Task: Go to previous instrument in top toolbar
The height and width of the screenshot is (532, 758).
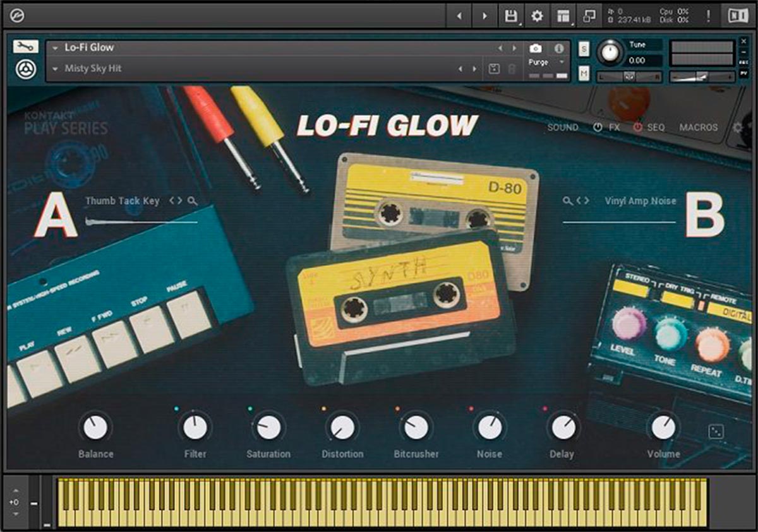Action: pyautogui.click(x=460, y=16)
